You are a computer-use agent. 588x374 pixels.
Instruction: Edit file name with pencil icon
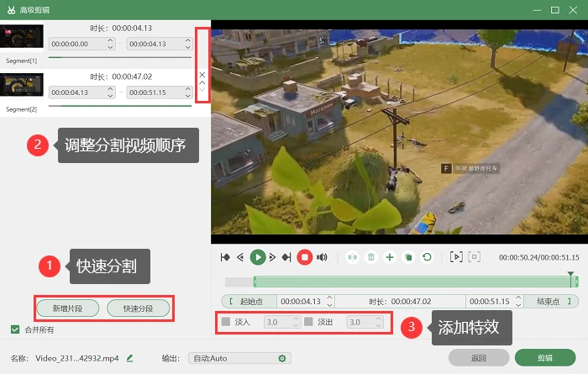pyautogui.click(x=129, y=358)
